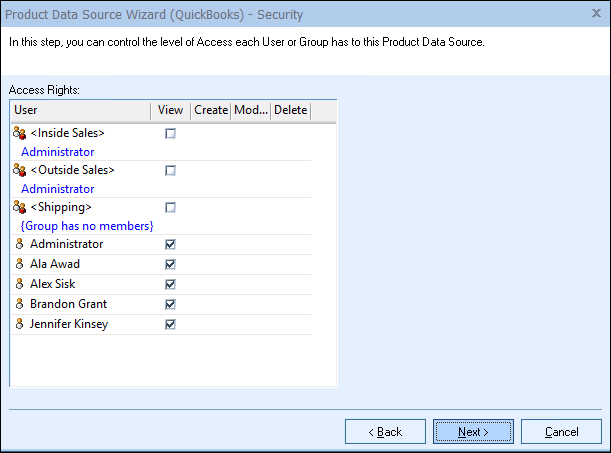Uncheck View access for Administrator user

pos(170,244)
